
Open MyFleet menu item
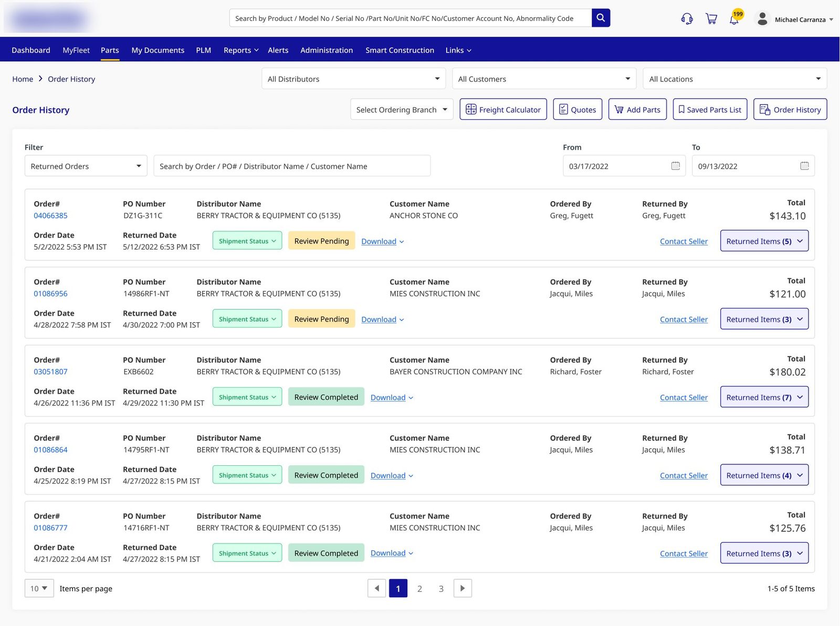click(76, 50)
